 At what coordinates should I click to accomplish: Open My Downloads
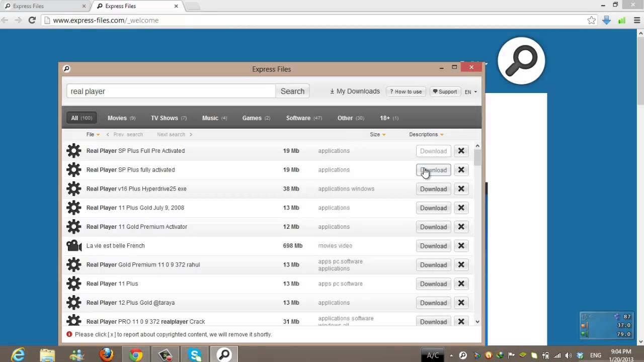pos(355,91)
